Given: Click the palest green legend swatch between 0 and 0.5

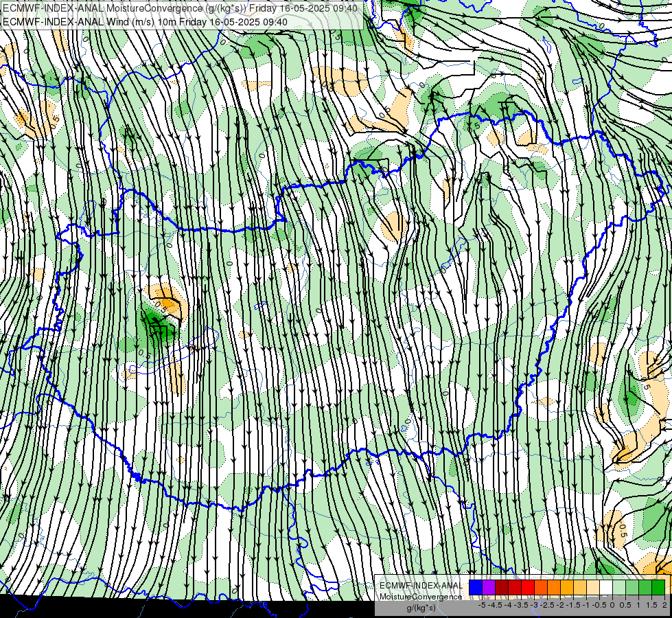Looking at the screenshot, I should (619, 588).
